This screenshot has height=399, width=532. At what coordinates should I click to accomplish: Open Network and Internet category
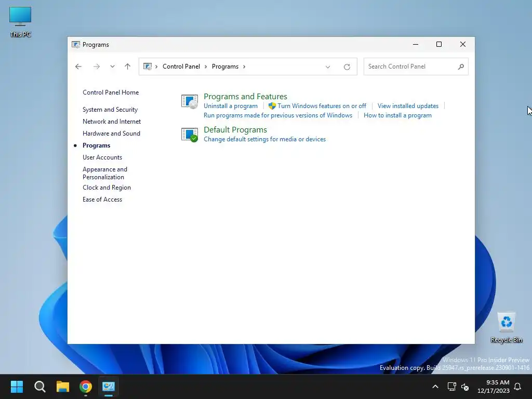pyautogui.click(x=112, y=122)
